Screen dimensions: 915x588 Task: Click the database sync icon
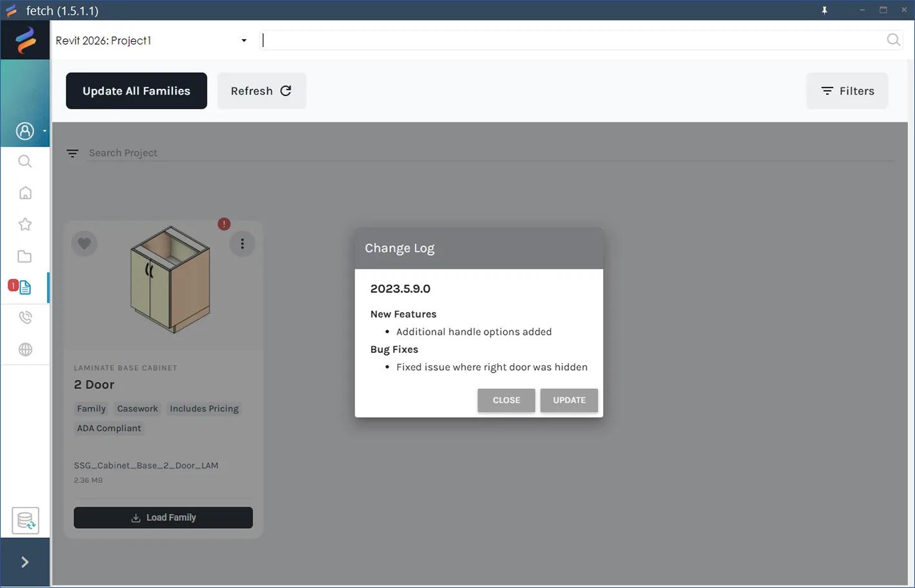tap(25, 520)
